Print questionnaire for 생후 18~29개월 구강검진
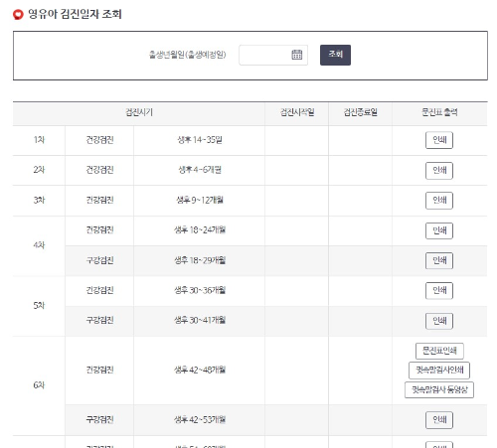Screen dimensions: 497x448 pyautogui.click(x=439, y=261)
